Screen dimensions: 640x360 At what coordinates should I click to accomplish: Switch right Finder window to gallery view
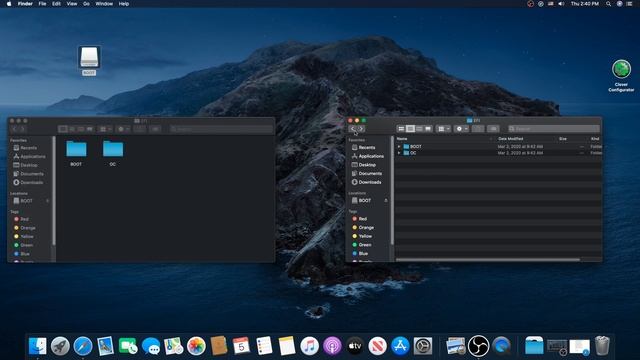[x=428, y=129]
